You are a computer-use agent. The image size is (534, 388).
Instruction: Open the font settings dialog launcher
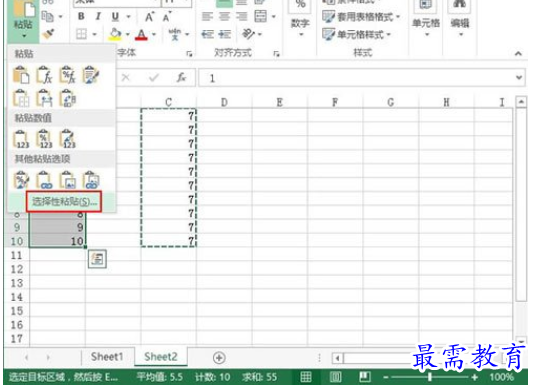click(189, 53)
